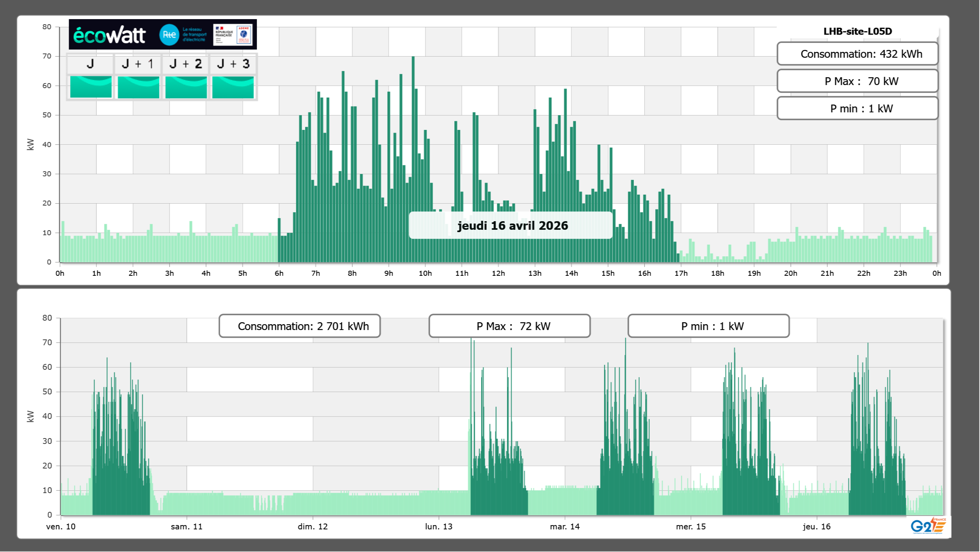Click the green signal icon under J + 2
980x552 pixels.
click(x=186, y=87)
